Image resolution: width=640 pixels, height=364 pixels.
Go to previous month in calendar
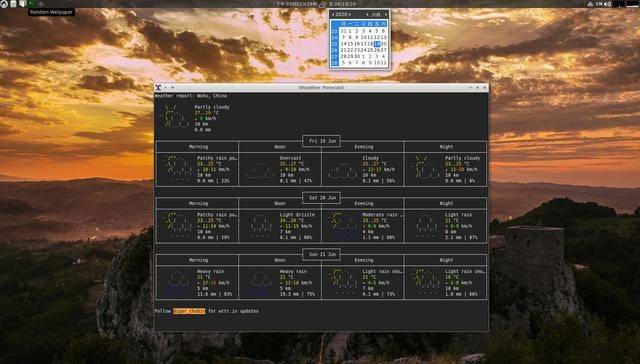click(367, 14)
